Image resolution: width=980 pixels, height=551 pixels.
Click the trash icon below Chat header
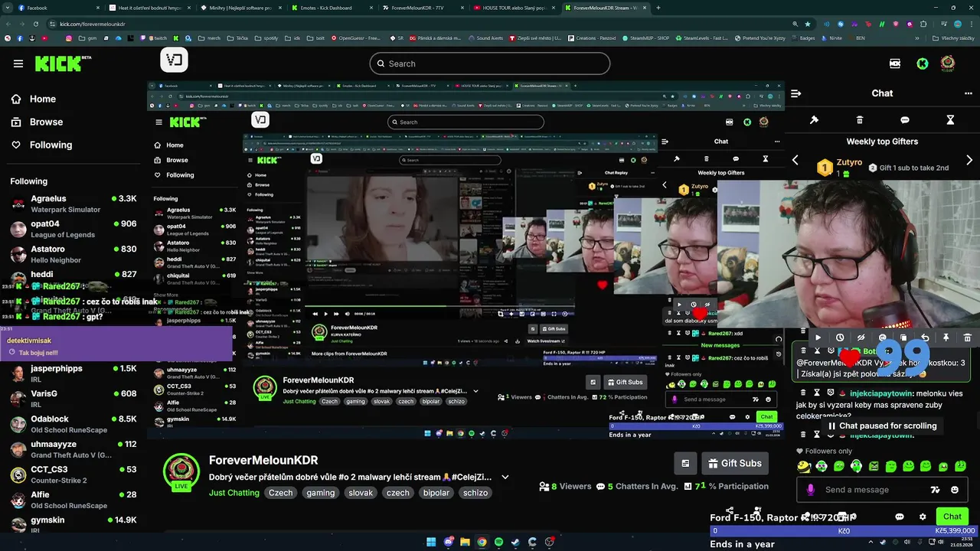coord(860,120)
